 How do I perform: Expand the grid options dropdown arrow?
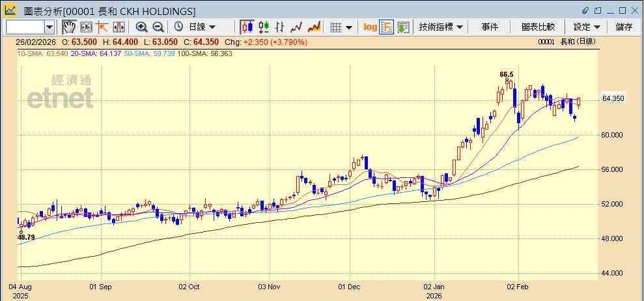[348, 27]
